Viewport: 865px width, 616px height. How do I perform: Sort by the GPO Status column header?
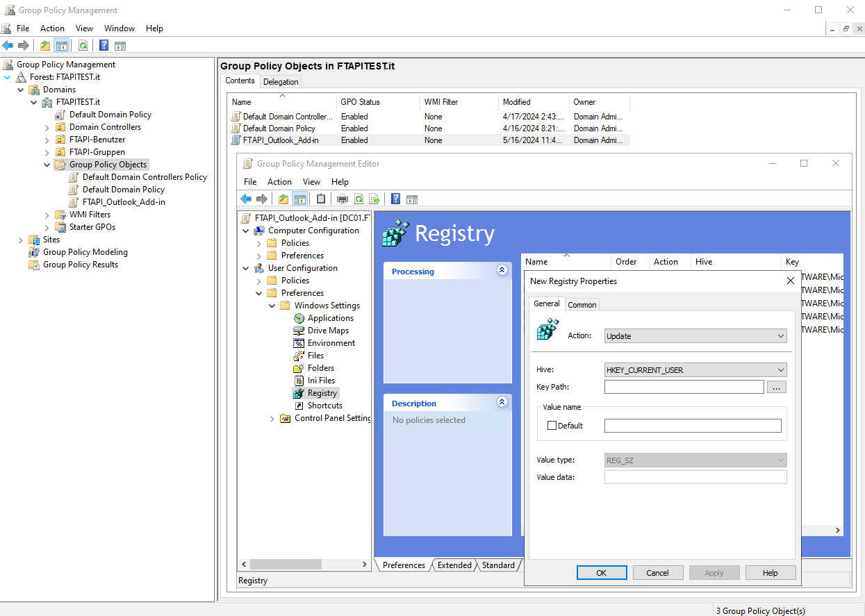[379, 102]
